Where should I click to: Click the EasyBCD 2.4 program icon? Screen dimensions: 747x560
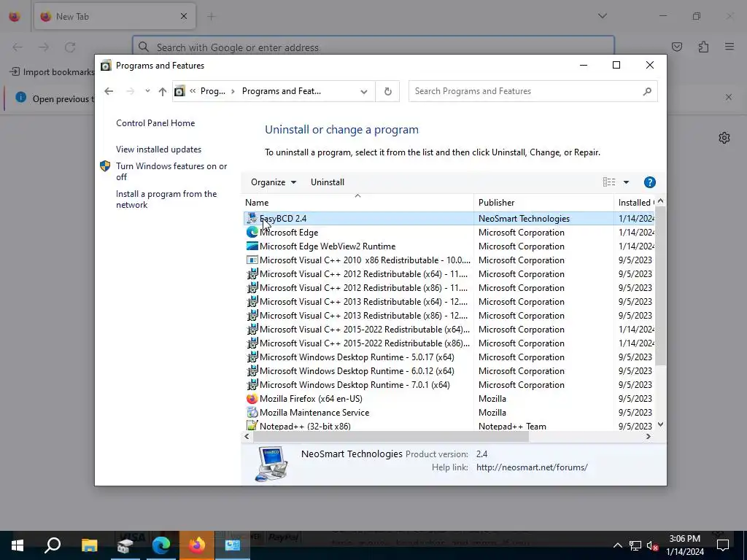coord(252,219)
